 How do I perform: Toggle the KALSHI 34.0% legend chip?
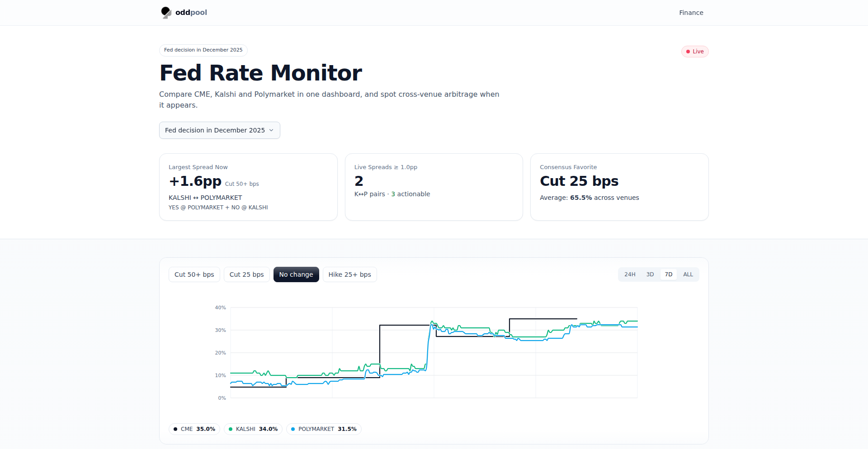coord(253,429)
